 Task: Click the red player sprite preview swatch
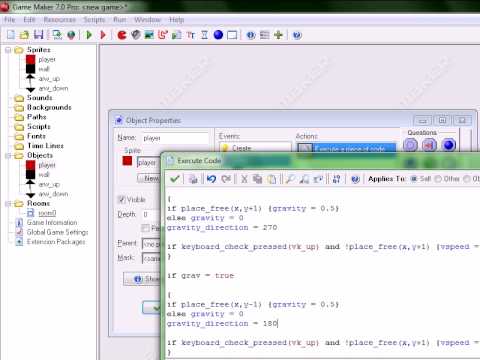click(x=127, y=161)
